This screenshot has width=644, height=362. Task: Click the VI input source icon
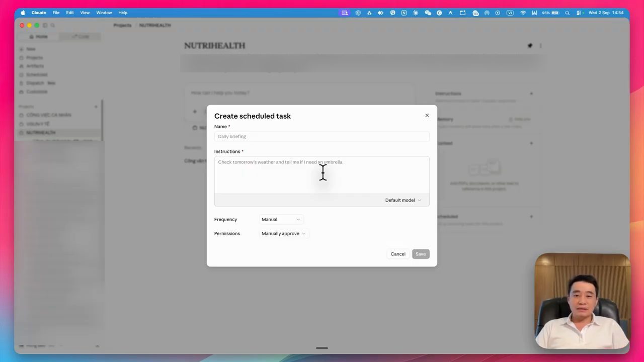510,13
